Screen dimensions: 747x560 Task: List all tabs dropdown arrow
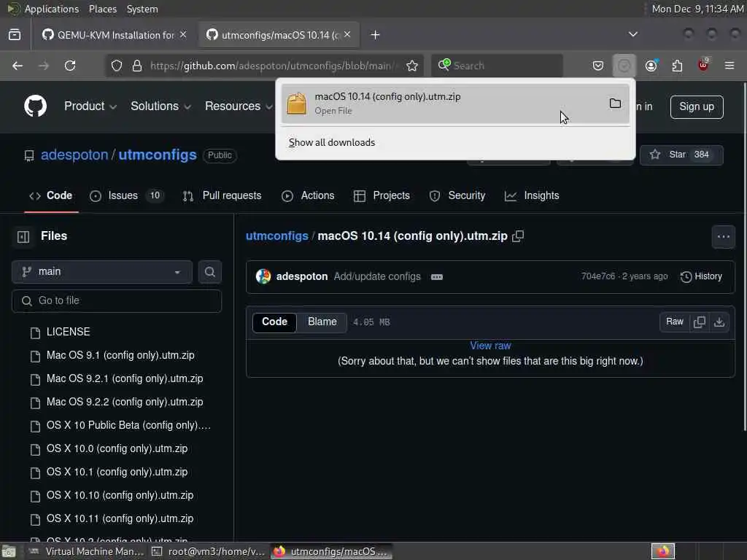click(632, 34)
